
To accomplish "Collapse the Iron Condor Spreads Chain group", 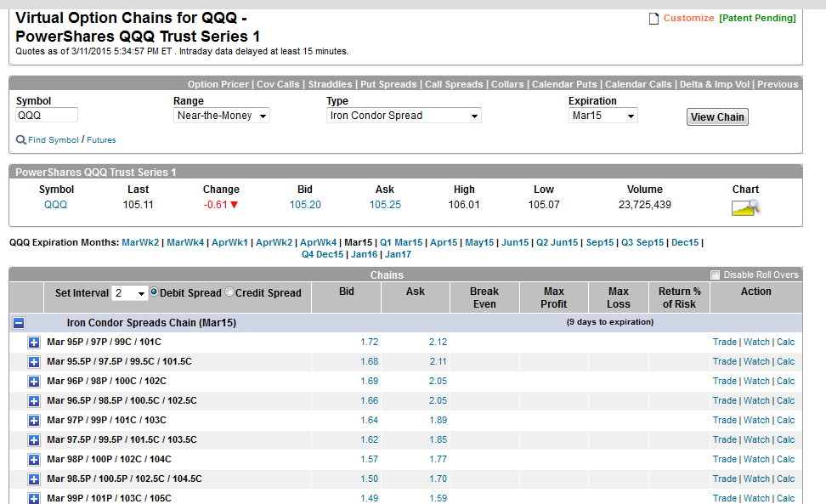I will point(19,323).
